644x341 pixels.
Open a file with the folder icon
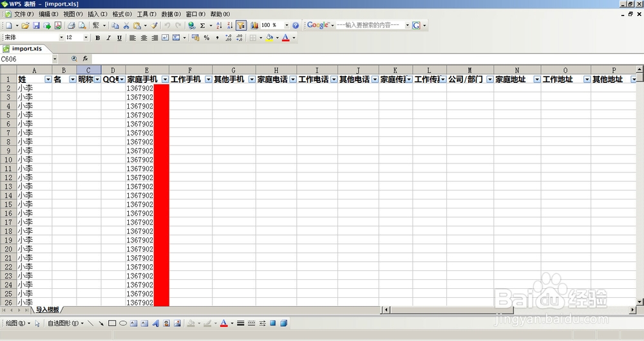(x=26, y=26)
